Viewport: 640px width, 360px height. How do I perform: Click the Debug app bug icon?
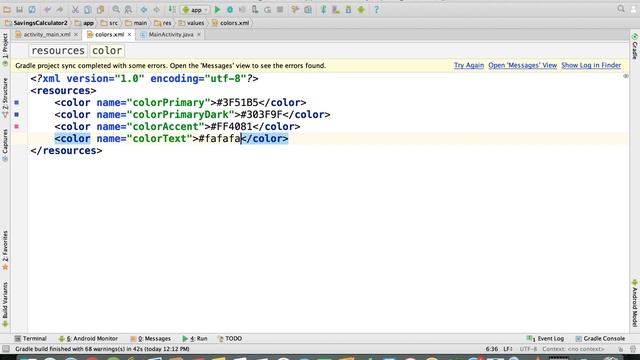tap(230, 9)
